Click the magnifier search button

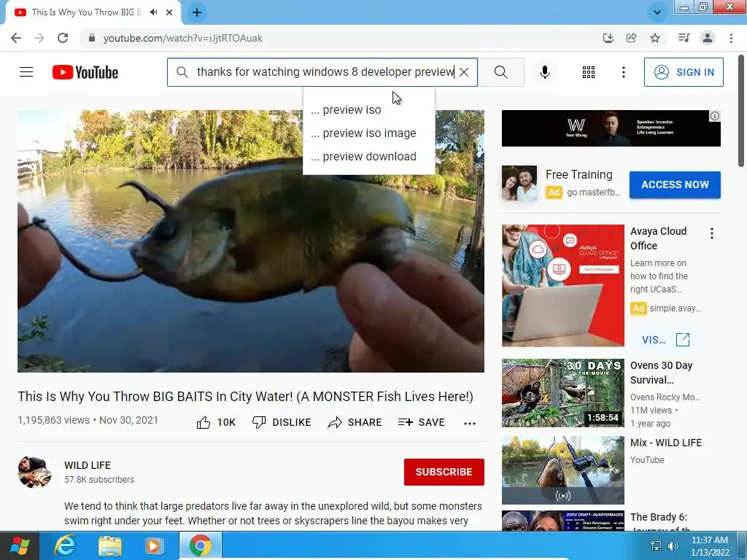pos(500,72)
